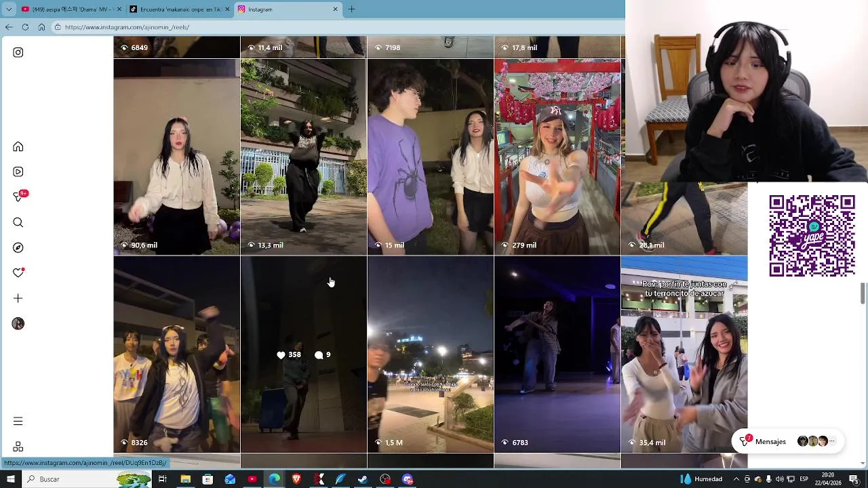
Task: Open File Explorer from the taskbar
Action: (x=185, y=479)
